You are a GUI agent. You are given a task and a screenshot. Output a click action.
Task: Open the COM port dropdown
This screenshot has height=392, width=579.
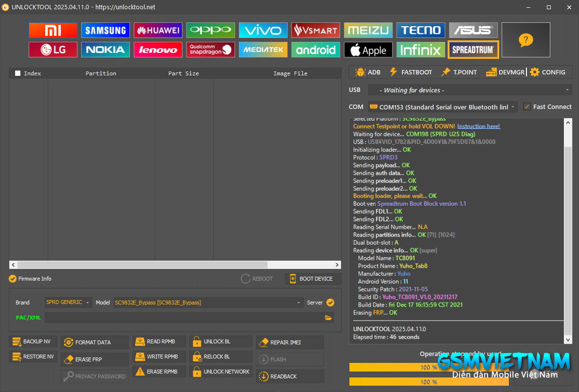pyautogui.click(x=443, y=107)
